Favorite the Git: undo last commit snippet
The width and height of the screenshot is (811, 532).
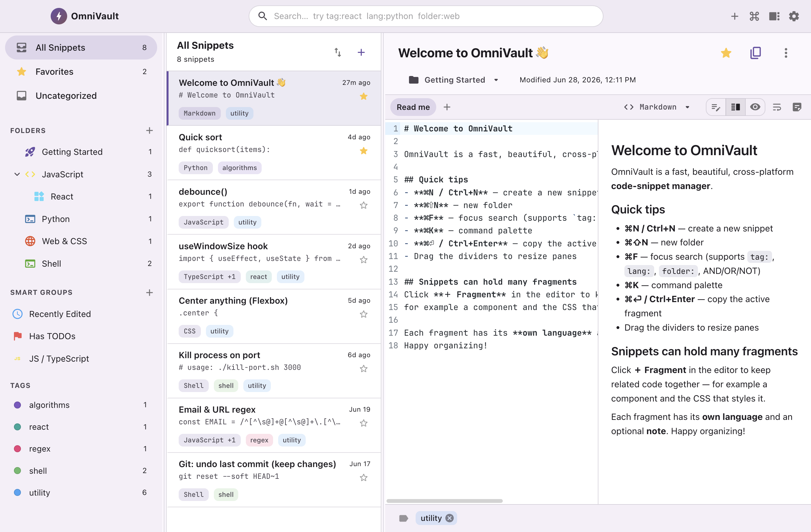coord(364,478)
